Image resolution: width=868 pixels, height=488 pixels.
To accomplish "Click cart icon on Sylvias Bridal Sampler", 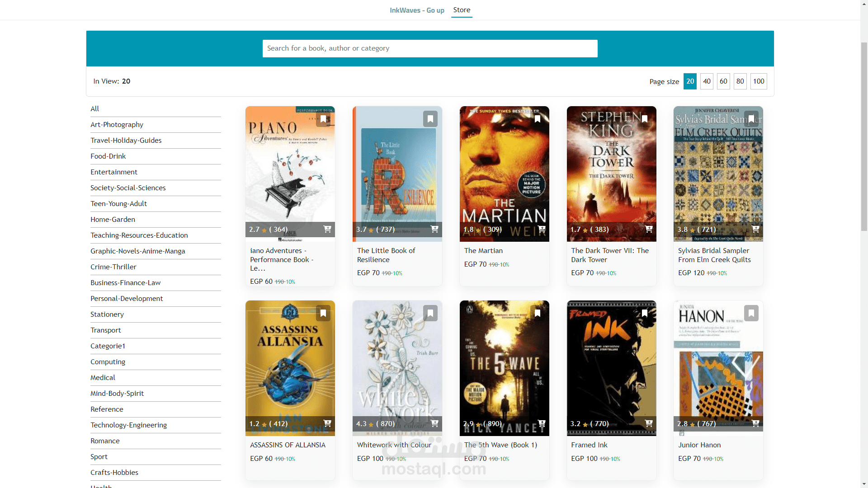I will tap(755, 229).
